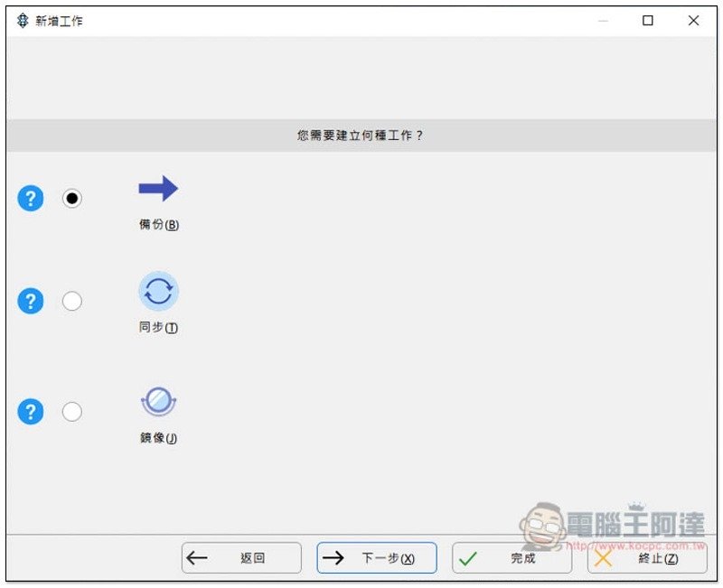The image size is (723, 588).
Task: Select the 鏡像 (Mirror) radio button
Action: [x=72, y=412]
